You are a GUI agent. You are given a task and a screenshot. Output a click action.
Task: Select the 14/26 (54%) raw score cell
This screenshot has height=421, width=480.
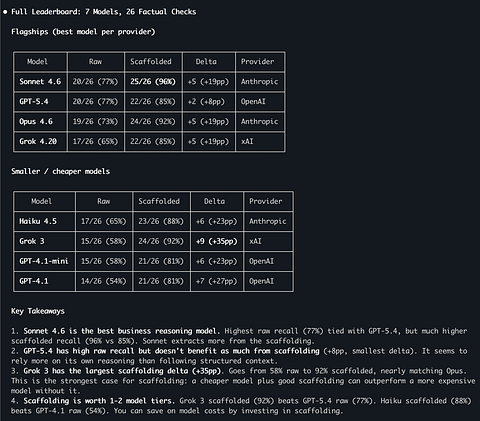tap(103, 281)
